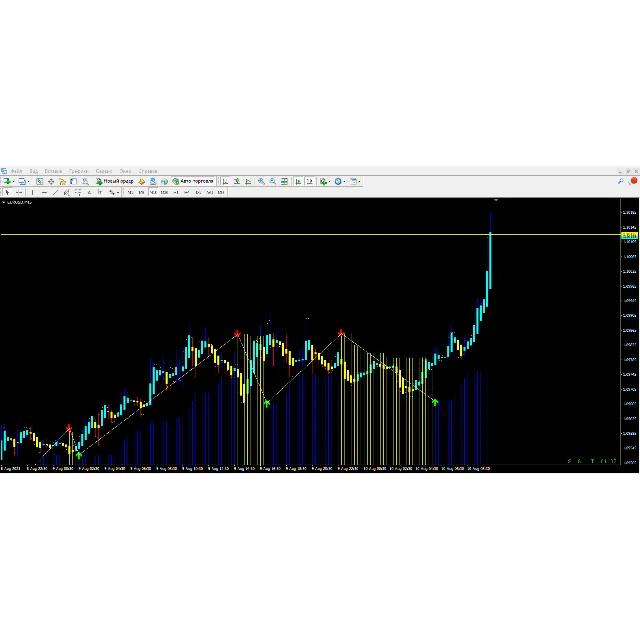
Task: Launch MetaEditor via yellow diamond icon
Action: (142, 181)
